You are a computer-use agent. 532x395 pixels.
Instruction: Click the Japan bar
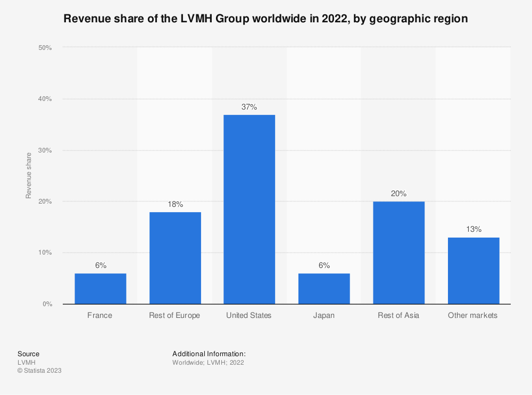point(324,289)
